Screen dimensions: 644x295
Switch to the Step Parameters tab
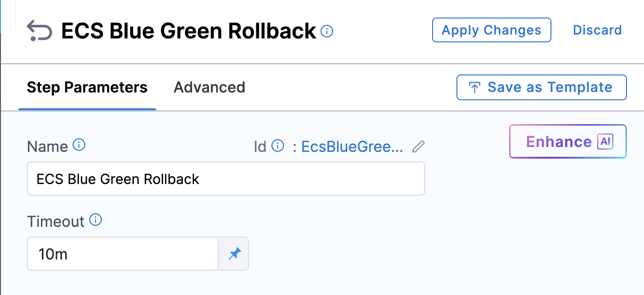(x=87, y=88)
